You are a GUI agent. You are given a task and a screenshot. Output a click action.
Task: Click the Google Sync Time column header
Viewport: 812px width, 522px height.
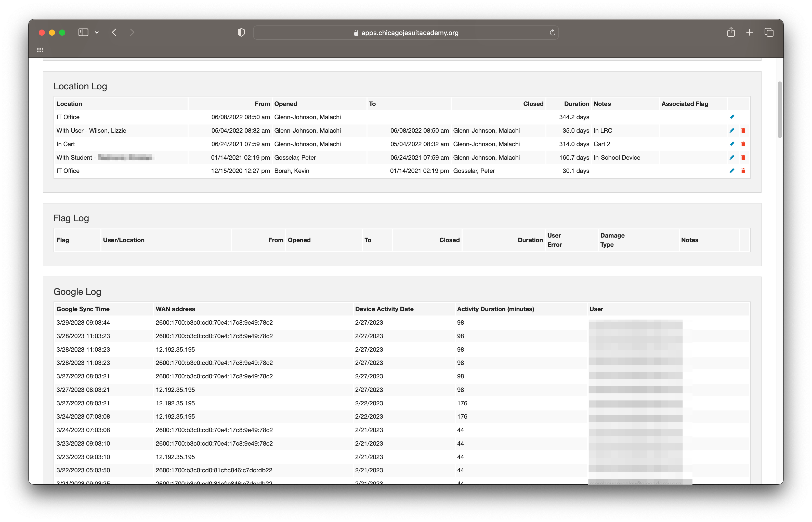(x=83, y=309)
